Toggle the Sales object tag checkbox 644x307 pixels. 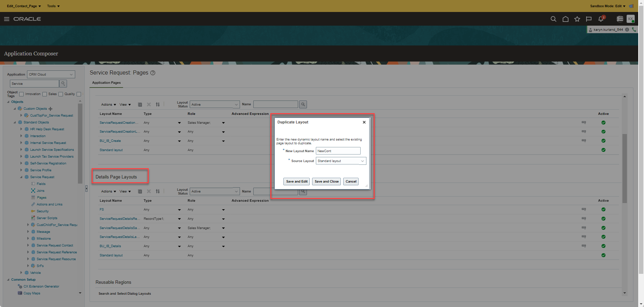[x=44, y=94]
